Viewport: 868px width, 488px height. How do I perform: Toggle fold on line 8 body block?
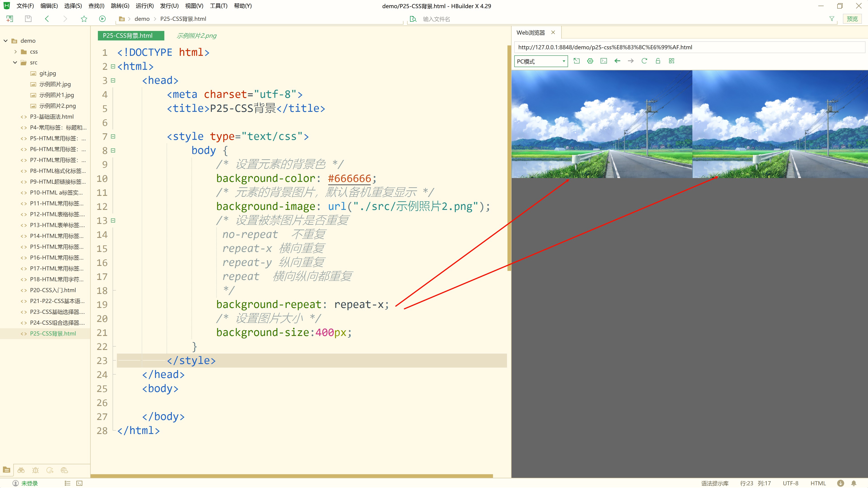pos(113,150)
